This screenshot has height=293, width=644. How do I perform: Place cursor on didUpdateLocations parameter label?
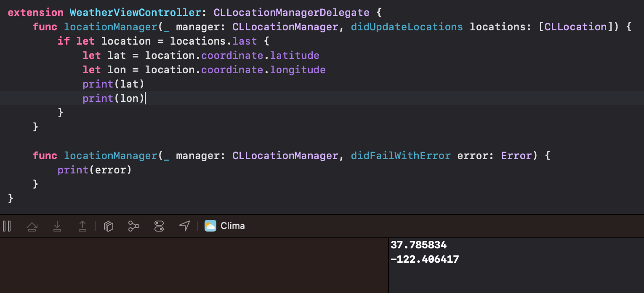(x=407, y=27)
